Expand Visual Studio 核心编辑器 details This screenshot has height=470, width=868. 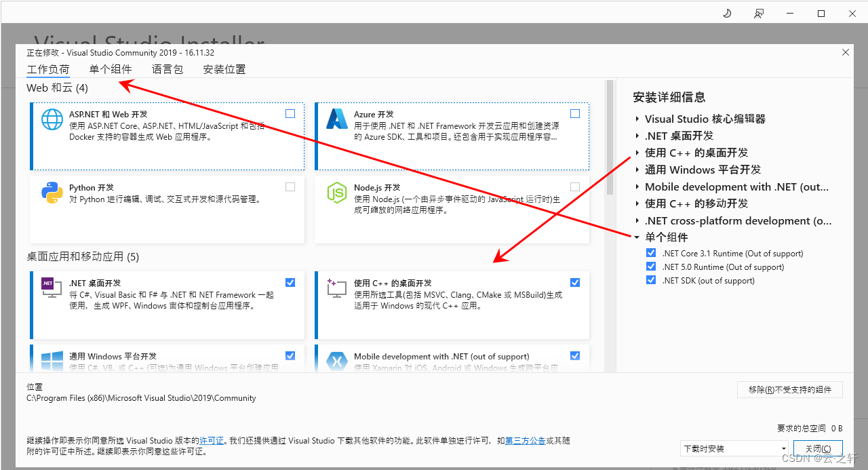pyautogui.click(x=636, y=118)
